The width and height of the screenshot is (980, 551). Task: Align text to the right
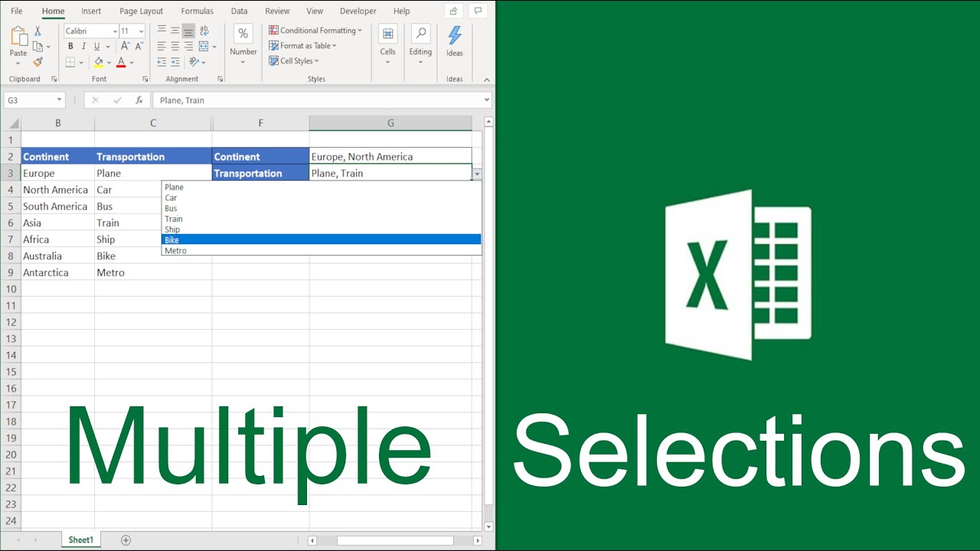188,46
